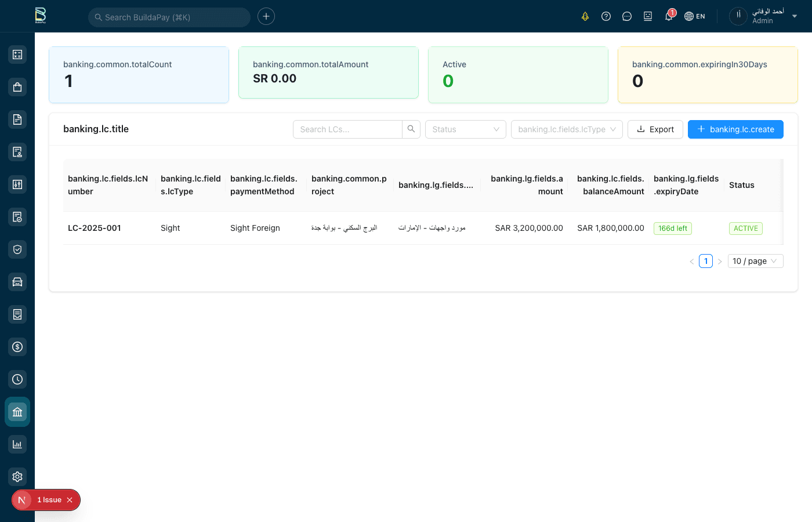Select pagination page 1
The width and height of the screenshot is (812, 522).
(706, 261)
